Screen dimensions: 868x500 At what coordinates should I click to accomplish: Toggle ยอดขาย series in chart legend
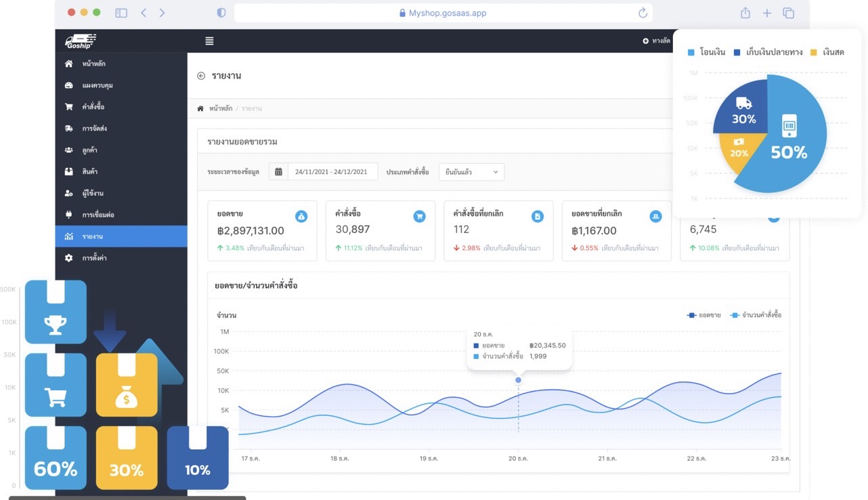pos(704,315)
